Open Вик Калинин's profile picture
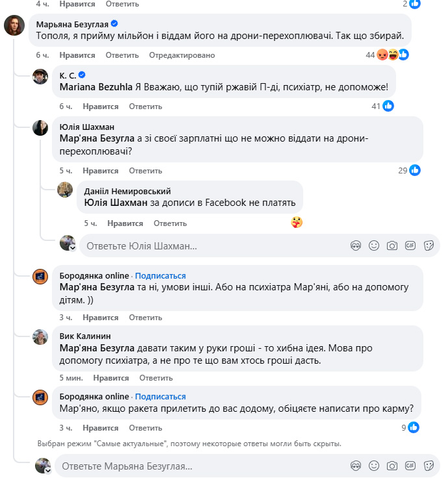This screenshot has height=478, width=448. 40,337
